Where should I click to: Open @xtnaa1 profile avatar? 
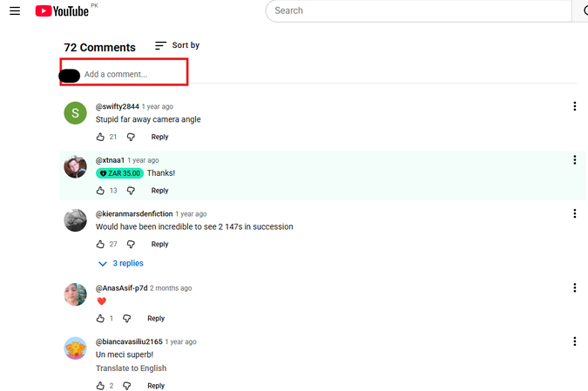75,166
